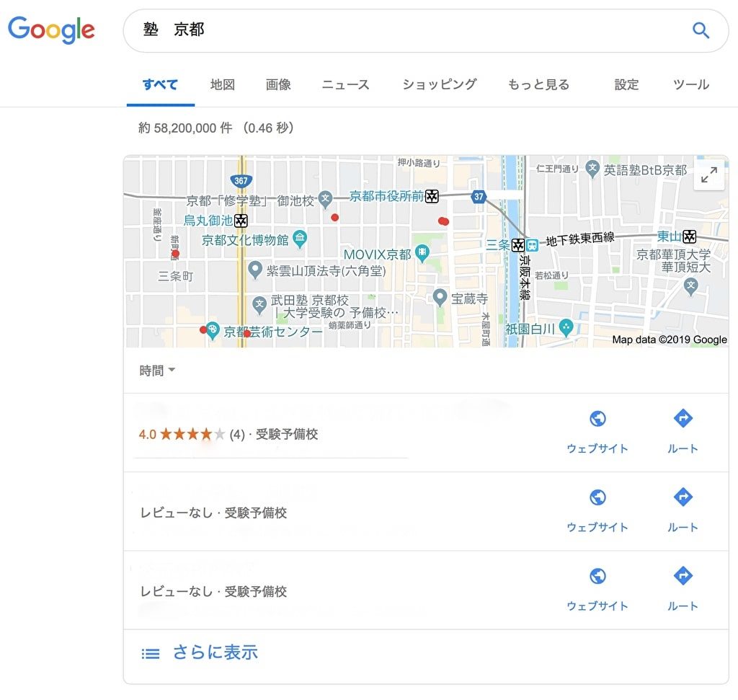
Task: Get route for the second listing
Action: point(683,498)
